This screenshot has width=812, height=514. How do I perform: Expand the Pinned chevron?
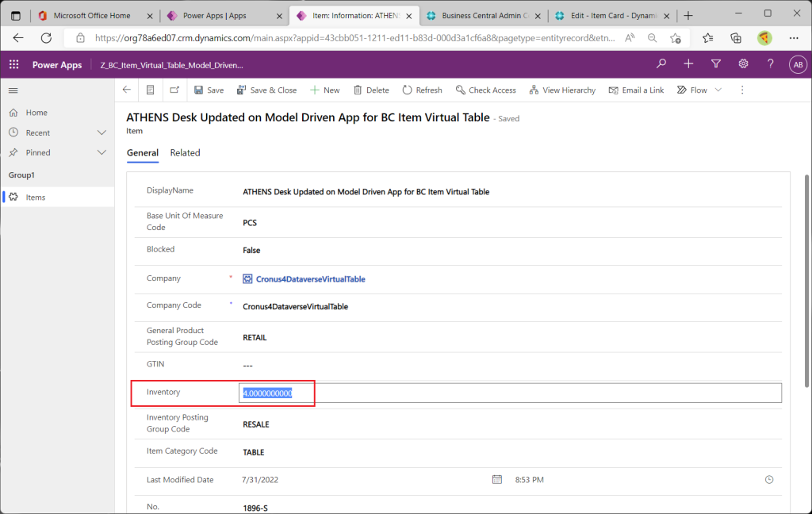click(x=101, y=152)
